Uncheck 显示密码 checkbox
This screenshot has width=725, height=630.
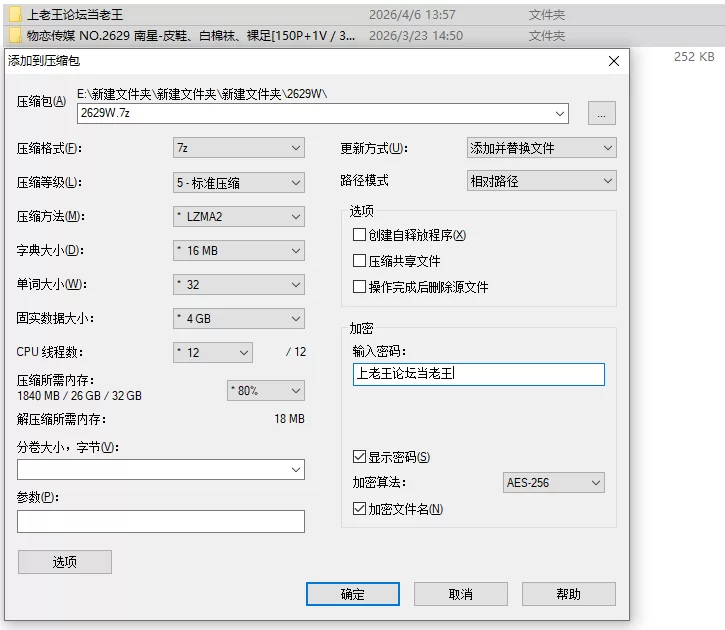(359, 457)
